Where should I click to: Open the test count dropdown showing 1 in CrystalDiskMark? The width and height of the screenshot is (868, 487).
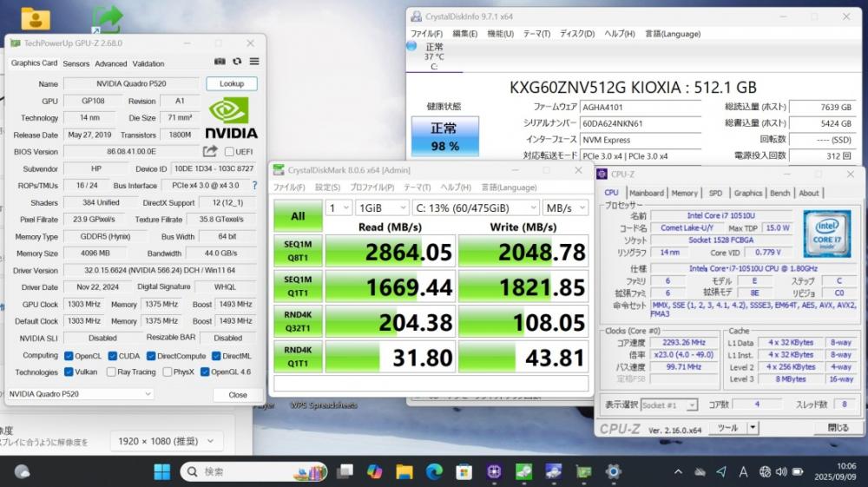[x=339, y=208]
